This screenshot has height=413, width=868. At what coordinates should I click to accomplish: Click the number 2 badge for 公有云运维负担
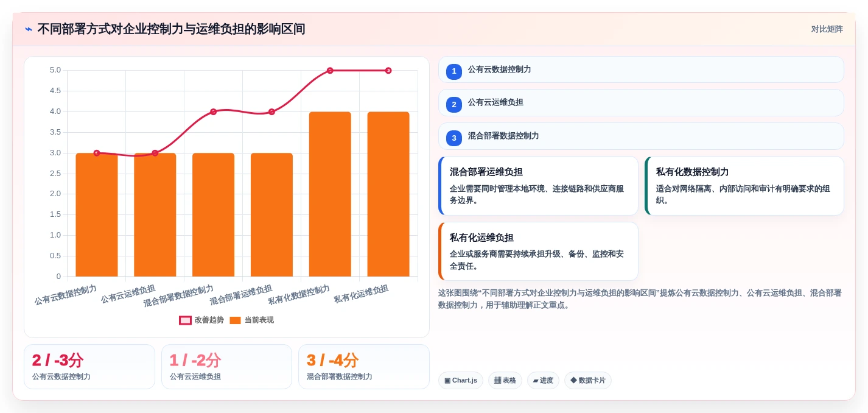[x=454, y=105]
